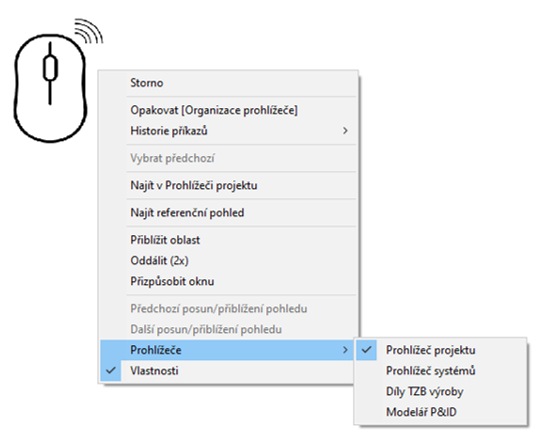Choose Oddálit (2x) zoom out

pyautogui.click(x=228, y=261)
